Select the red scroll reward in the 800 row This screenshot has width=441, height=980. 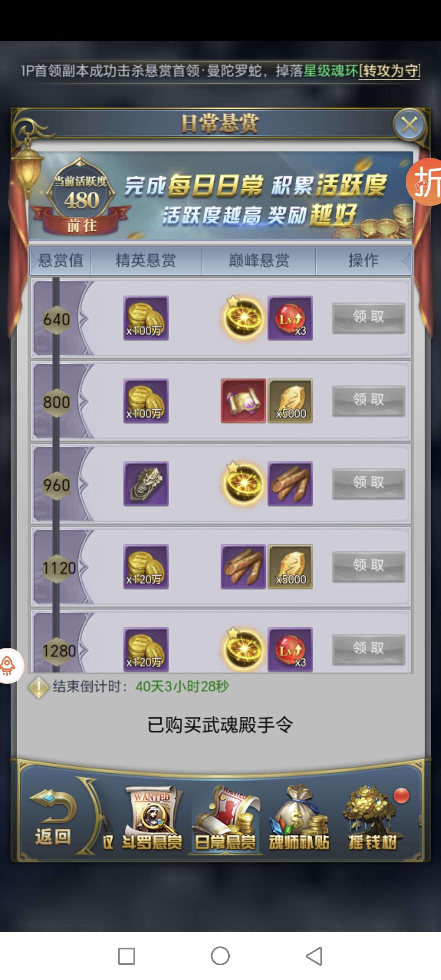pos(243,401)
